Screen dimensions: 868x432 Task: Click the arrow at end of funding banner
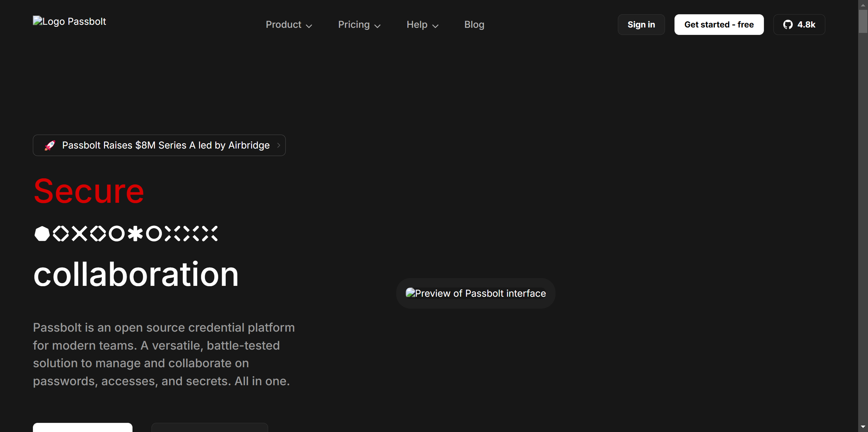coord(279,145)
